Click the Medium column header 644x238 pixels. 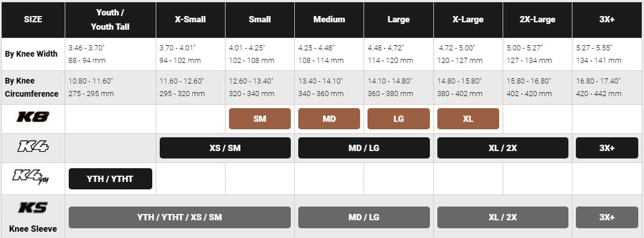click(x=329, y=19)
